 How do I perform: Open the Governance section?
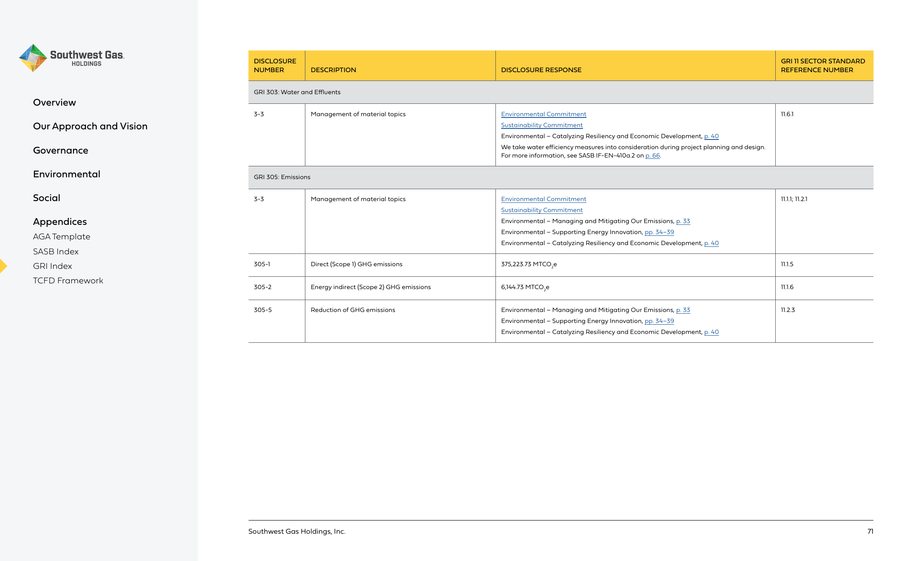[x=61, y=150]
